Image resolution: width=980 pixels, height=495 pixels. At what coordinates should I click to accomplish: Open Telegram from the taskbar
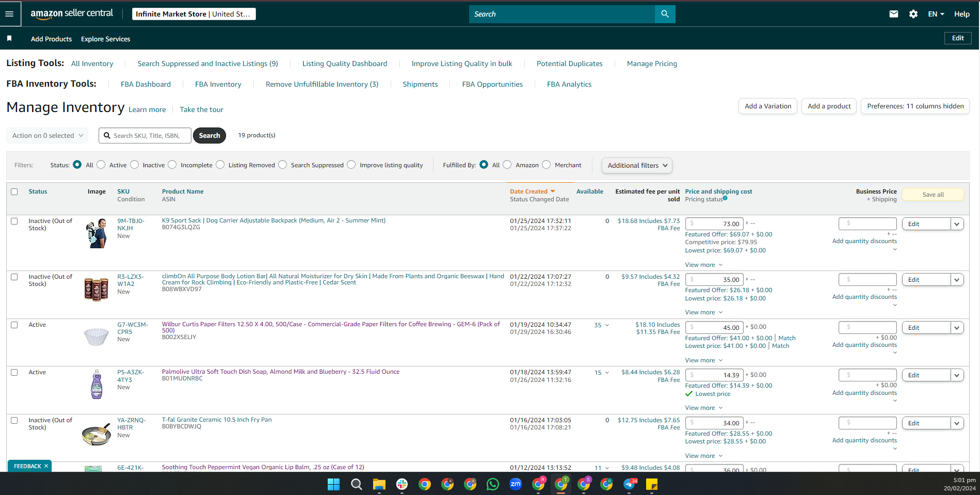pyautogui.click(x=629, y=484)
